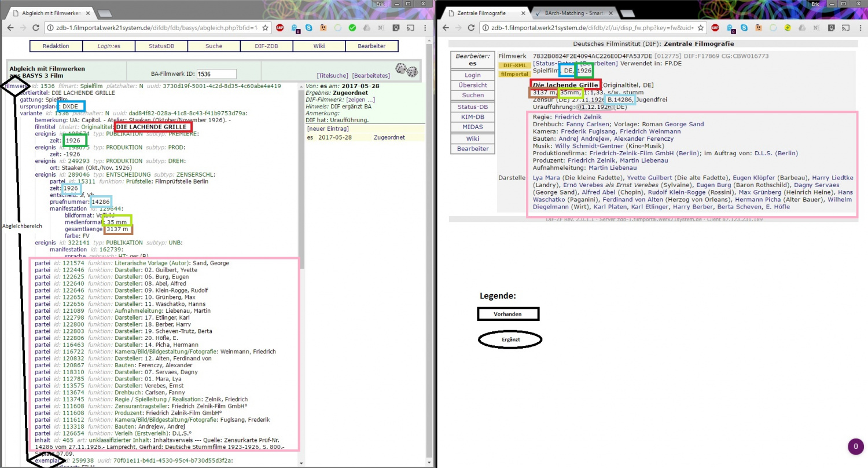
Task: Open Suchen in the Filmografie sidebar
Action: pos(473,95)
